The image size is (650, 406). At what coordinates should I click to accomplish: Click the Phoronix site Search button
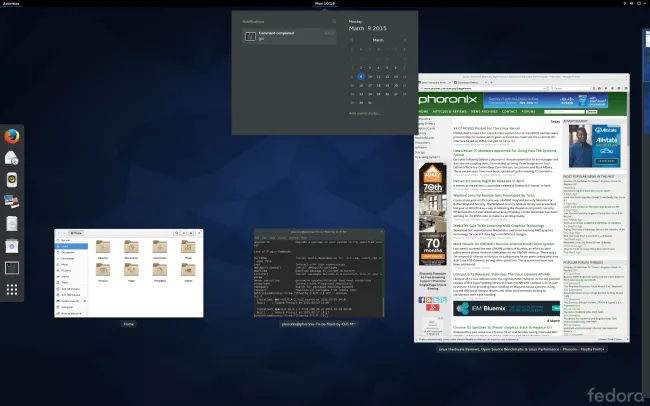click(x=592, y=112)
